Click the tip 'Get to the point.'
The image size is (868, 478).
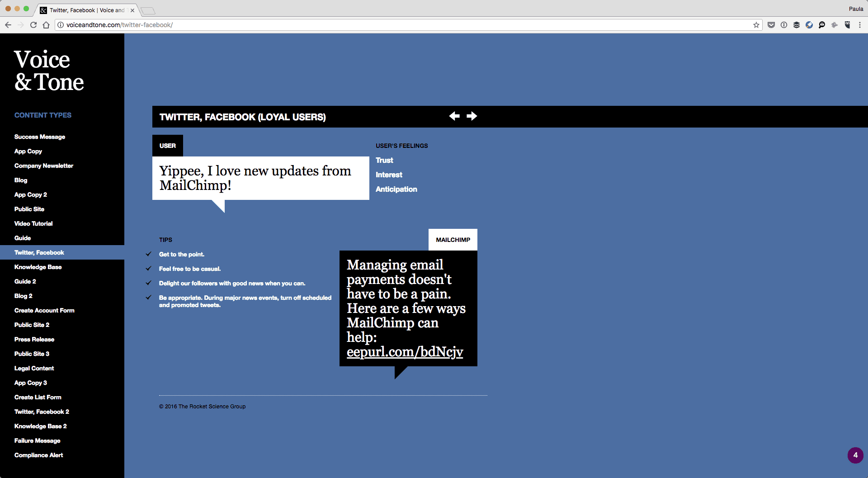(182, 254)
